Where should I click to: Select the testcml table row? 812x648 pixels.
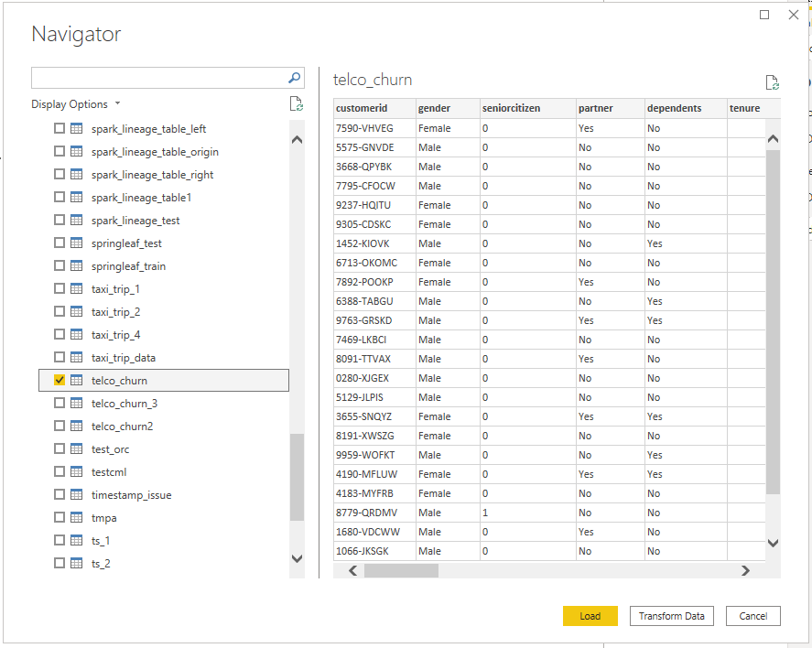click(x=164, y=471)
